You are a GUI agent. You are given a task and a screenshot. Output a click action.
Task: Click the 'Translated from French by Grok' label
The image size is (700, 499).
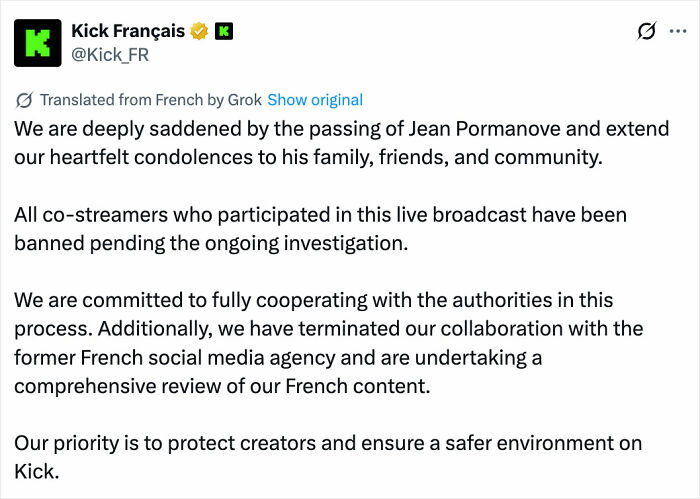tap(151, 100)
